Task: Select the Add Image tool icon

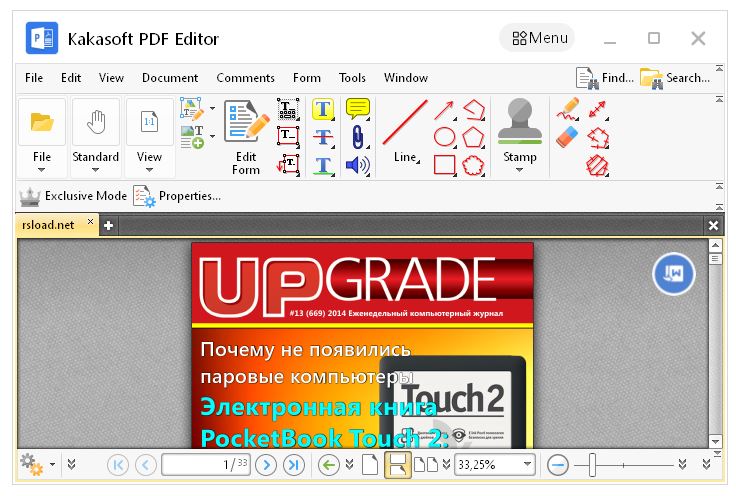Action: 192,137
